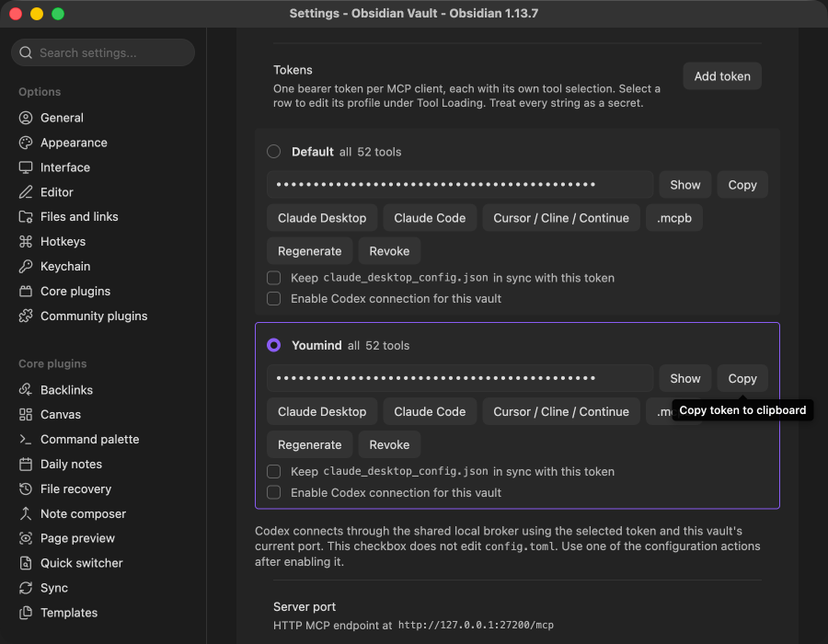828x644 pixels.
Task: Copy the Youmind token to clipboard
Action: click(x=742, y=378)
